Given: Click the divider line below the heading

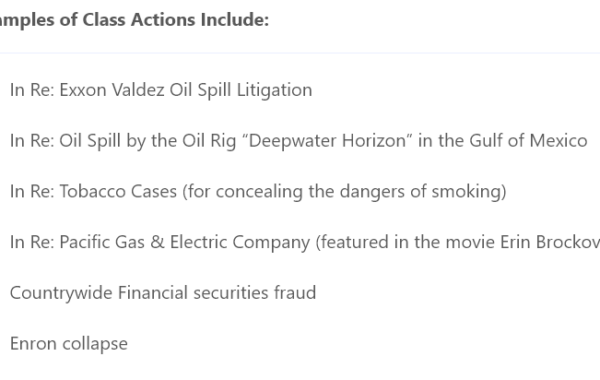Looking at the screenshot, I should coord(300,52).
